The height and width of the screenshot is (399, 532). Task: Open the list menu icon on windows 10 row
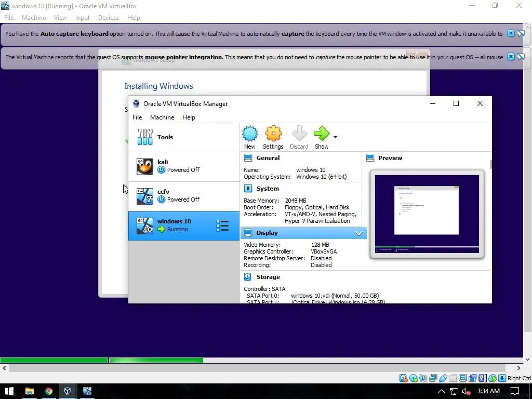click(x=222, y=225)
